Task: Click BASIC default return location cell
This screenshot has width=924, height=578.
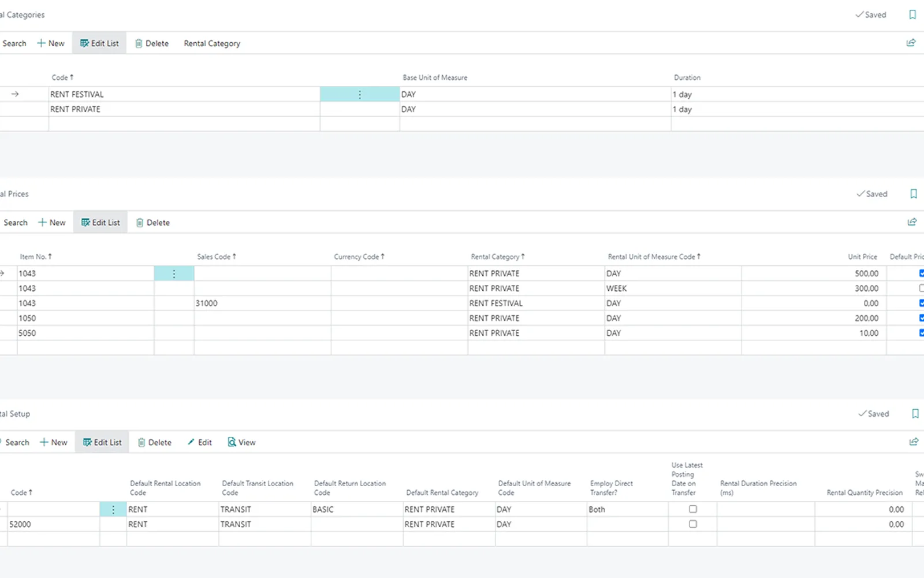Action: coord(357,509)
